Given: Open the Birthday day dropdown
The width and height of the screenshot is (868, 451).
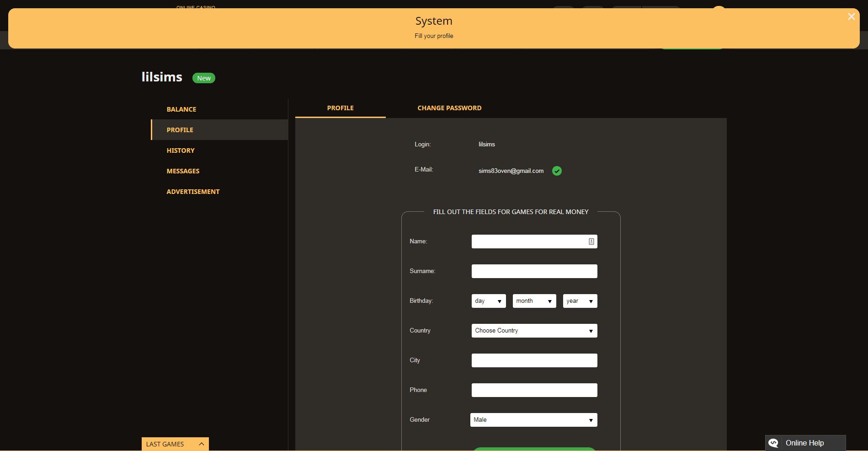Looking at the screenshot, I should point(489,301).
